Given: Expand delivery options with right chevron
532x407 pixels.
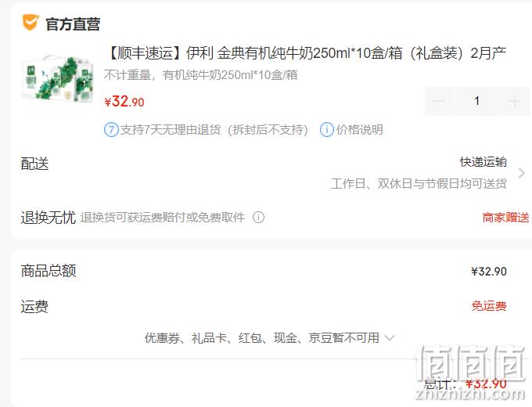Looking at the screenshot, I should pyautogui.click(x=522, y=173).
